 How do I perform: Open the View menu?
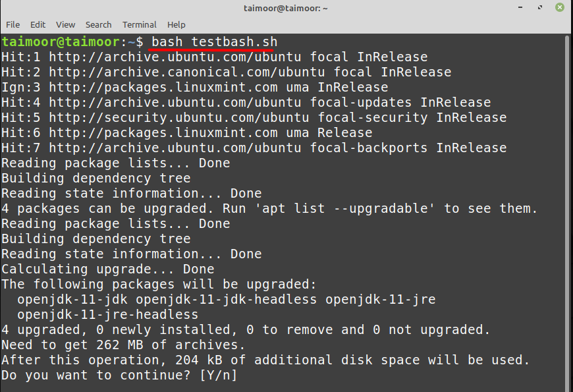pos(65,24)
